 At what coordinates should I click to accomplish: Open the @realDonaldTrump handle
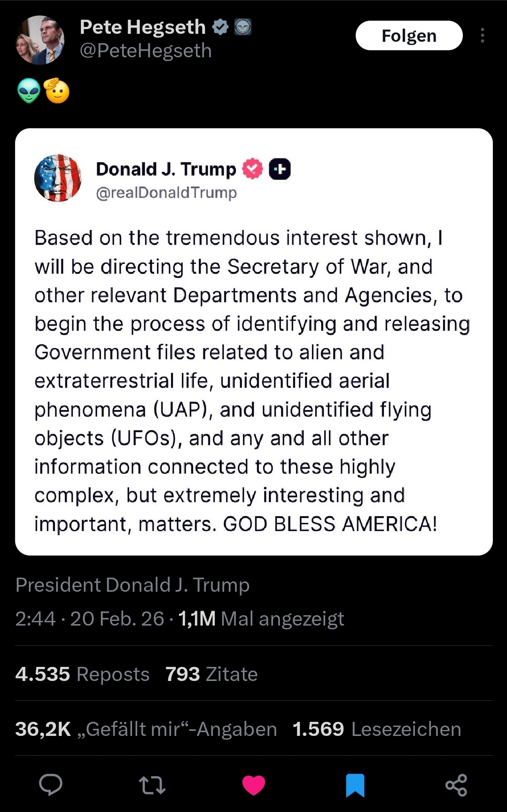click(166, 193)
